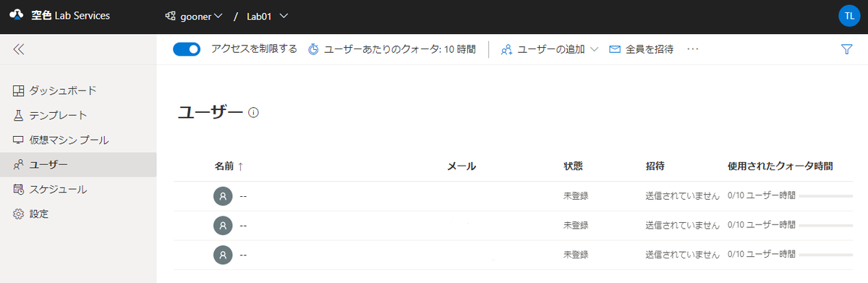Open the more options ellipsis in toolbar

(693, 49)
